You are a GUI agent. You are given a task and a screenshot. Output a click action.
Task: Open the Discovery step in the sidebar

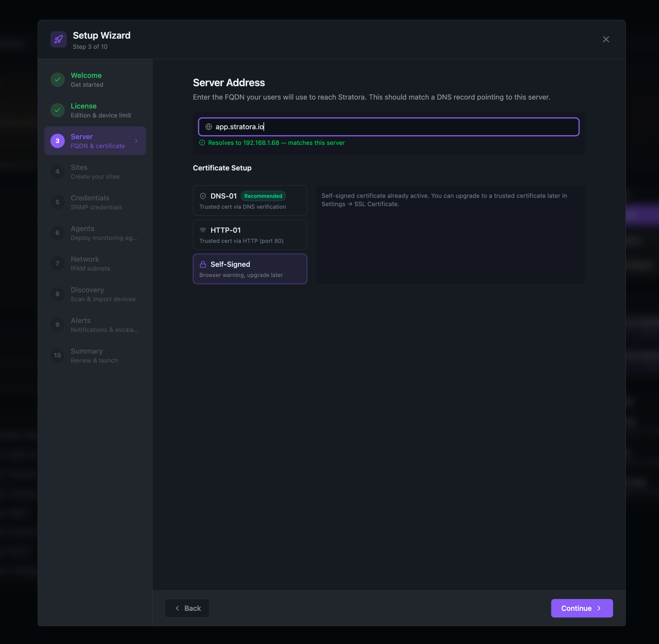click(x=95, y=294)
